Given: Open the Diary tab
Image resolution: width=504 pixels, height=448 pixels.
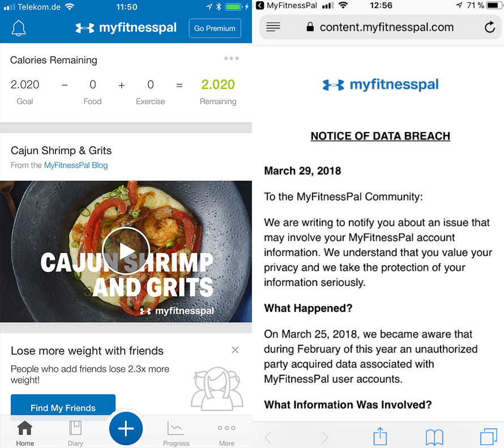Looking at the screenshot, I should point(75,433).
